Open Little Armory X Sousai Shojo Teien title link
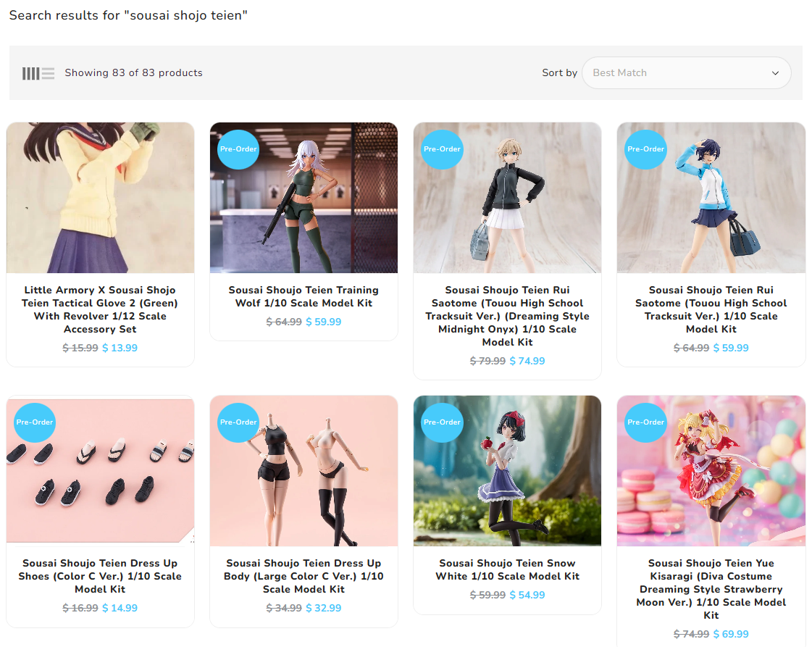812x647 pixels. 101,310
